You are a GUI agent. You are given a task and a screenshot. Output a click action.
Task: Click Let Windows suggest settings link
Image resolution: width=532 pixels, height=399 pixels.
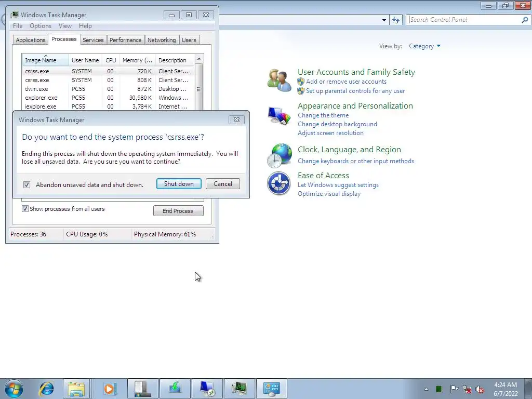point(338,185)
